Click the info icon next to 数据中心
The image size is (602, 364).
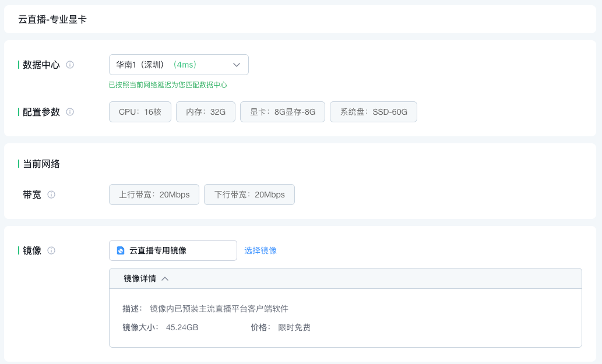point(70,65)
